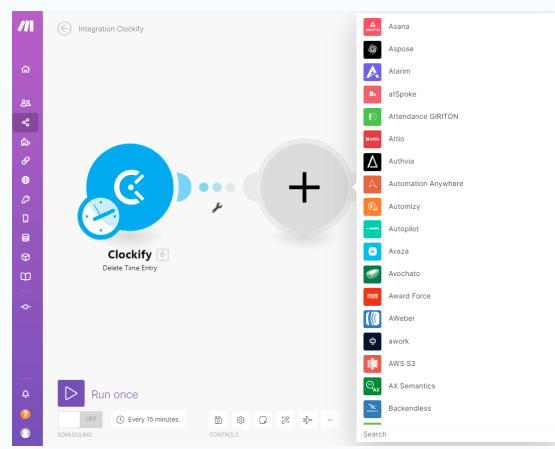Viewport: 555px width, 449px height.
Task: Open Connections link icon in sidebar
Action: tap(25, 161)
